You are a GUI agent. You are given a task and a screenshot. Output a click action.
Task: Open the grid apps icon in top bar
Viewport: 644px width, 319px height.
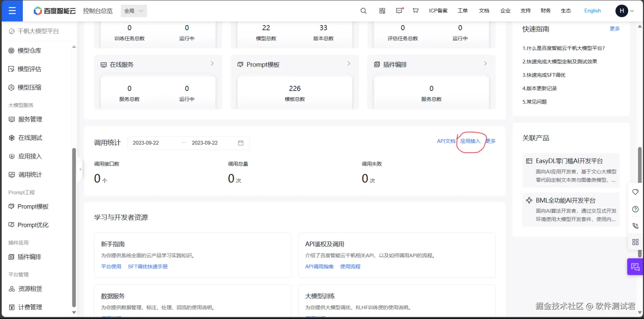tap(382, 11)
